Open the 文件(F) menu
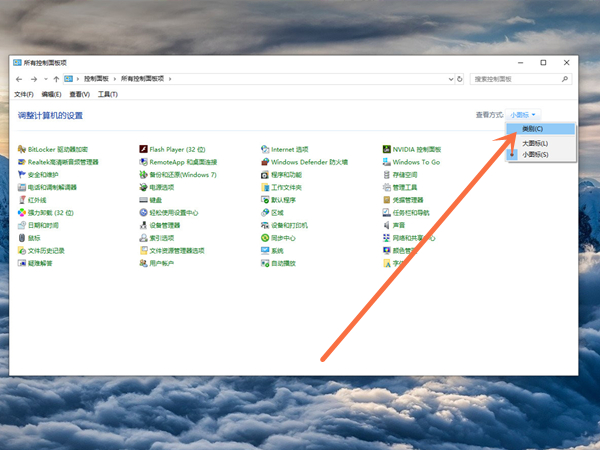 [24, 94]
